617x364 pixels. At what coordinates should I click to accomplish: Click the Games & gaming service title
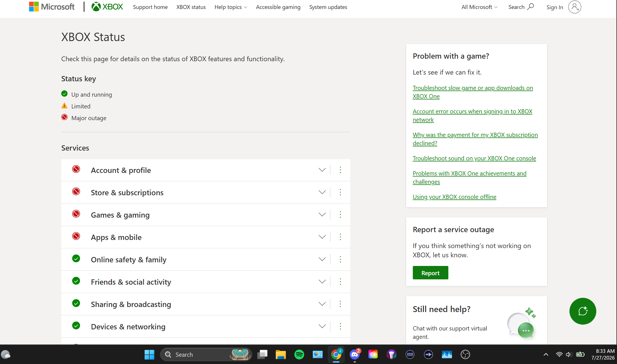(120, 215)
